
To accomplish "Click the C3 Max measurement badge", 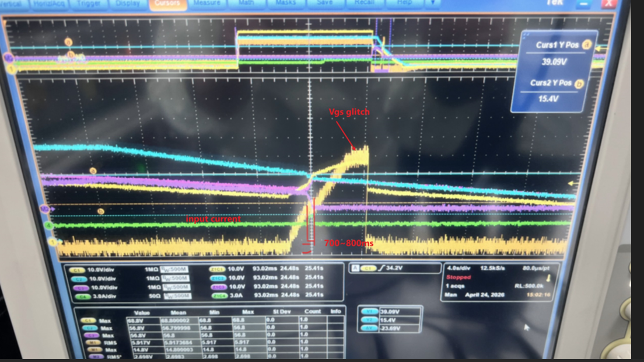I will (x=91, y=335).
